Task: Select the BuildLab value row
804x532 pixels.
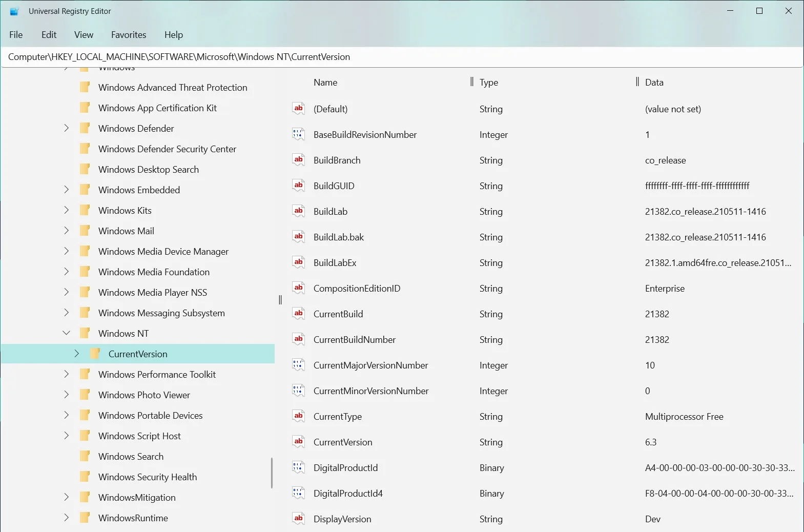Action: coord(543,211)
